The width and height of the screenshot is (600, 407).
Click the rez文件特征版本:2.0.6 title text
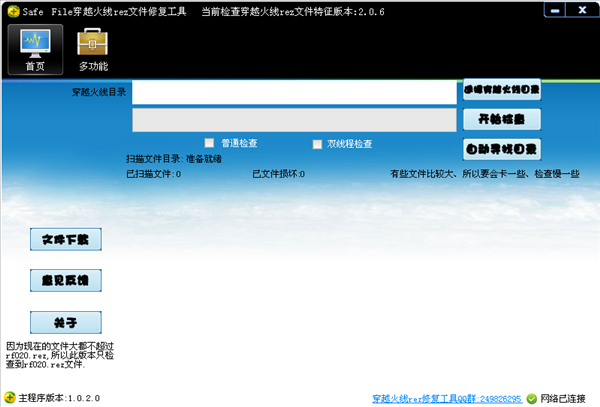(x=293, y=12)
